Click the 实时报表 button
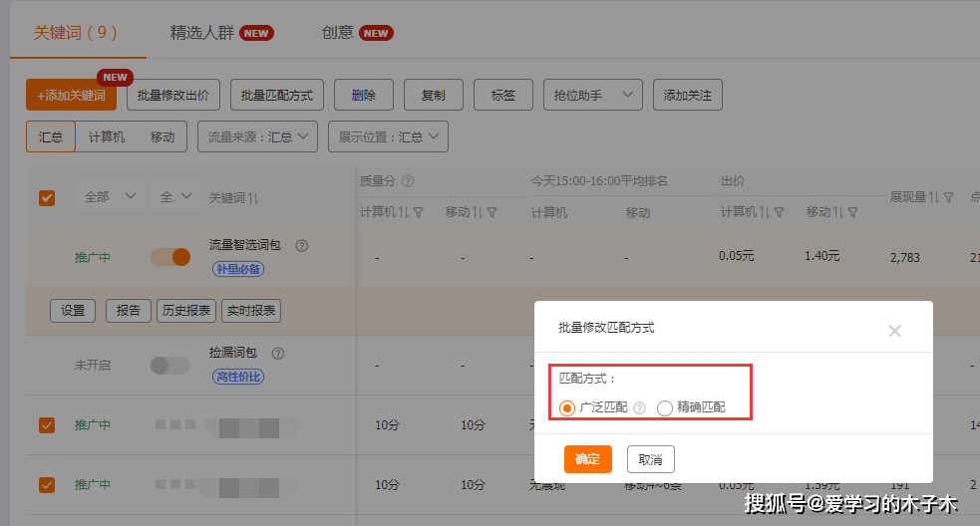This screenshot has height=526, width=980. (250, 311)
